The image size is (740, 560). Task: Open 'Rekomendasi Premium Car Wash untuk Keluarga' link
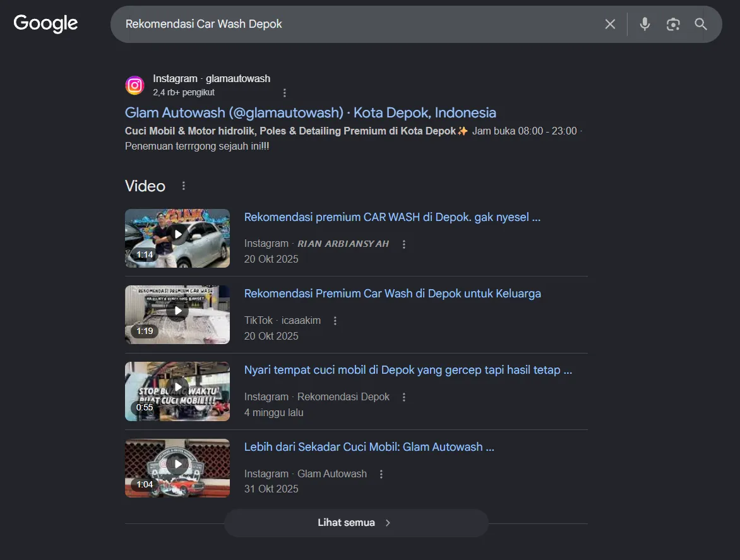(393, 294)
